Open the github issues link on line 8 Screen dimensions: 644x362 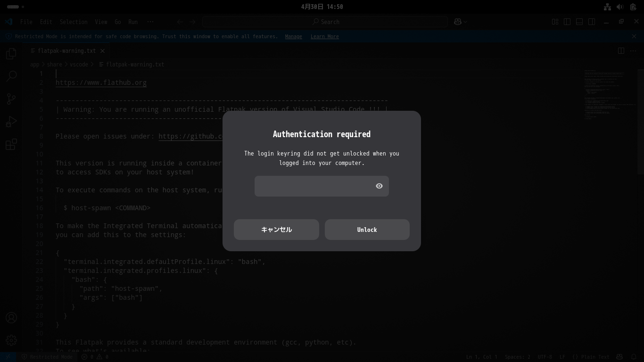(190, 136)
